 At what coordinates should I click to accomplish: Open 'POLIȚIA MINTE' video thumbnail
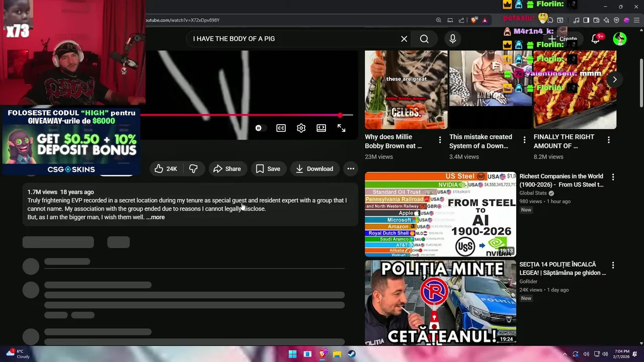440,302
